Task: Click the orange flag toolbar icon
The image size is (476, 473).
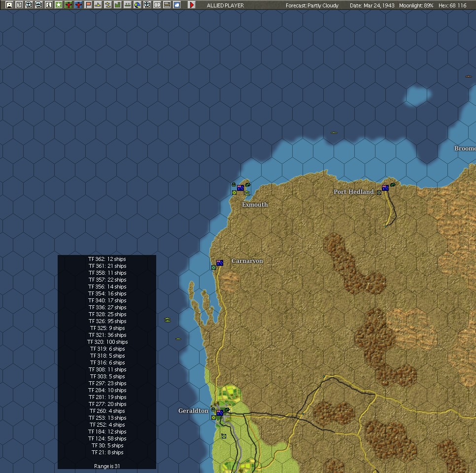Action: [x=88, y=5]
